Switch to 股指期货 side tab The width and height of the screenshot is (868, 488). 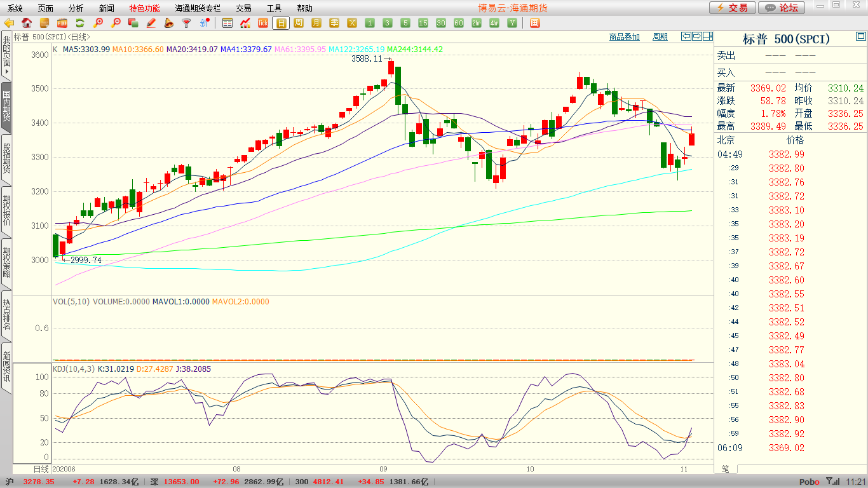click(6, 159)
